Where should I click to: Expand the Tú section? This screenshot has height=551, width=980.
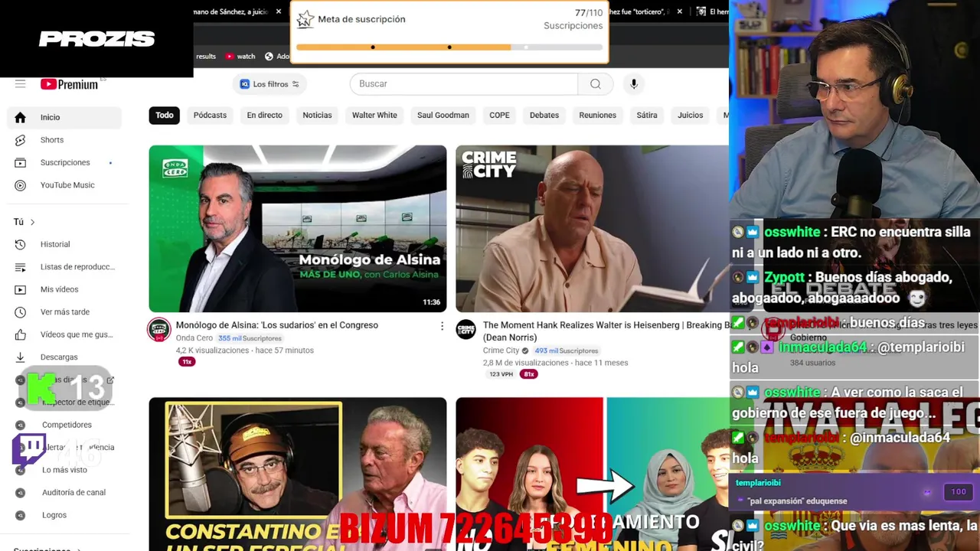24,222
